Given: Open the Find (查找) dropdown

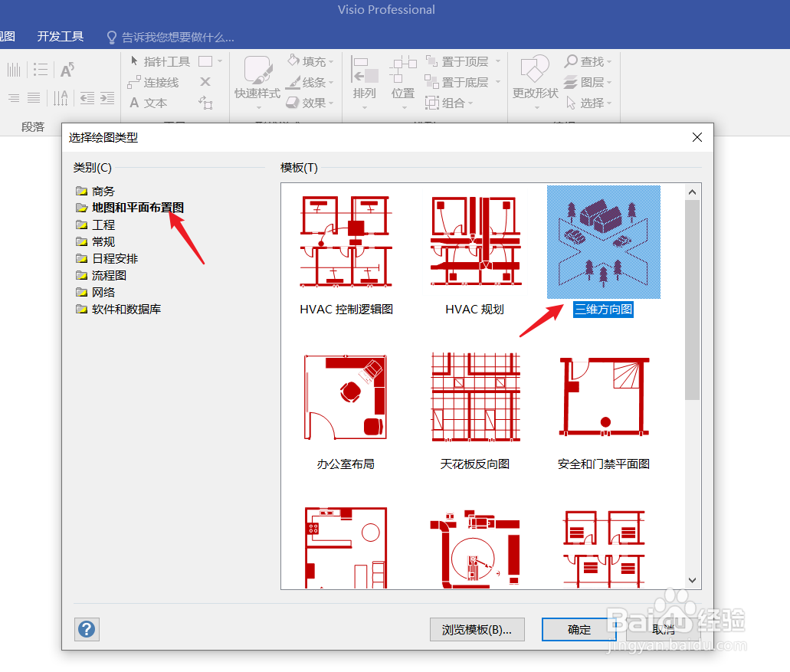Looking at the screenshot, I should [588, 61].
